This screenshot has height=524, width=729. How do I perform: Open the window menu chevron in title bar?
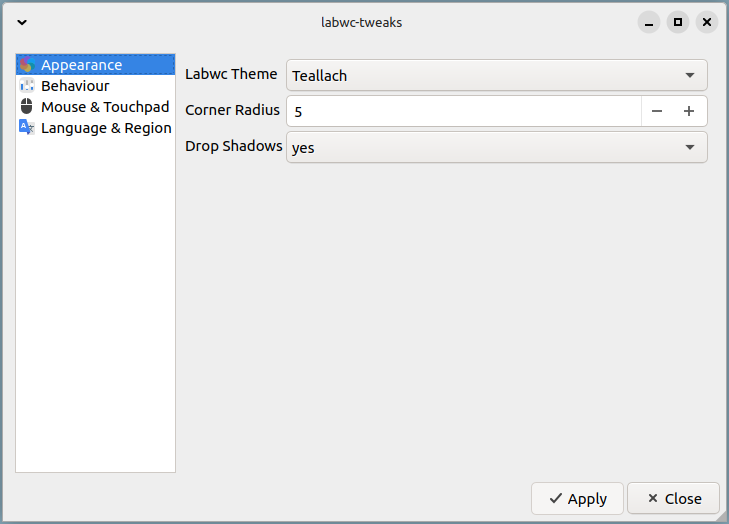[x=22, y=22]
